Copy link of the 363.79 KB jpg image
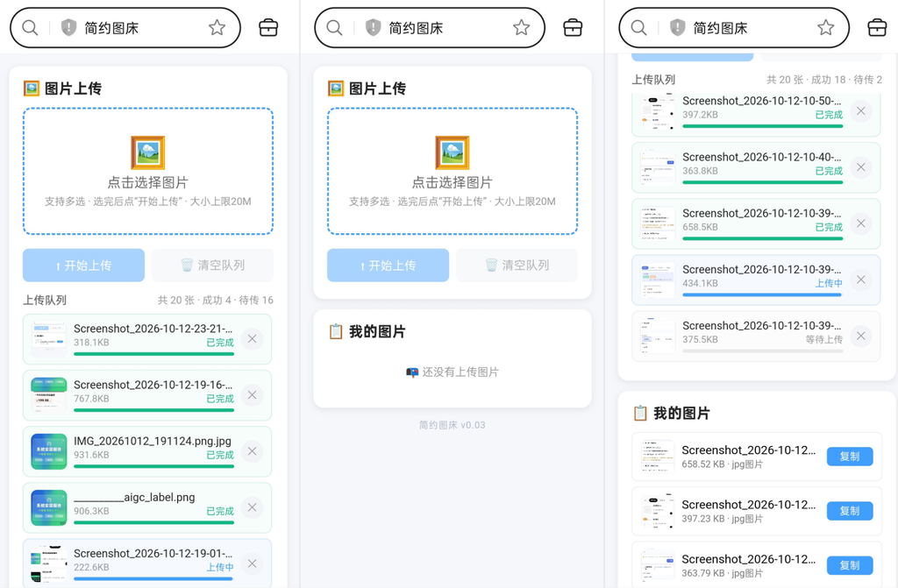The image size is (898, 588). [849, 565]
